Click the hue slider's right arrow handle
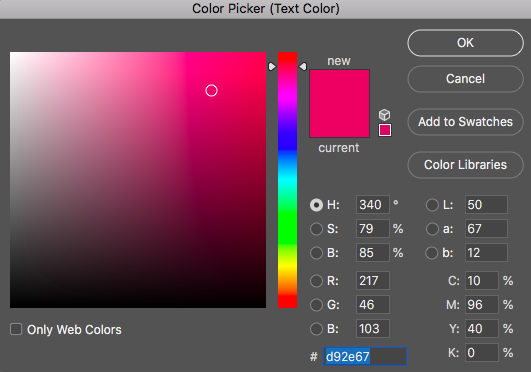This screenshot has height=372, width=531. point(303,66)
